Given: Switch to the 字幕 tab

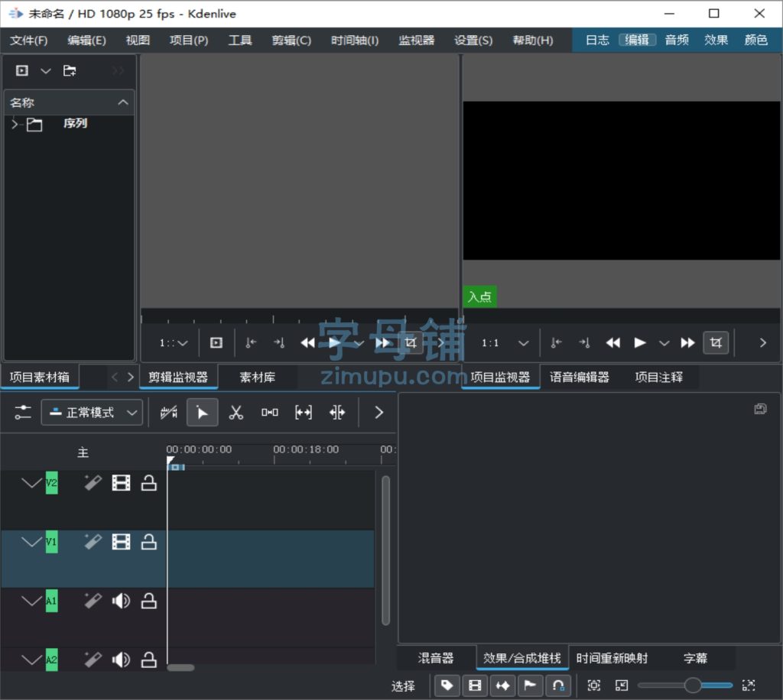Looking at the screenshot, I should point(695,659).
